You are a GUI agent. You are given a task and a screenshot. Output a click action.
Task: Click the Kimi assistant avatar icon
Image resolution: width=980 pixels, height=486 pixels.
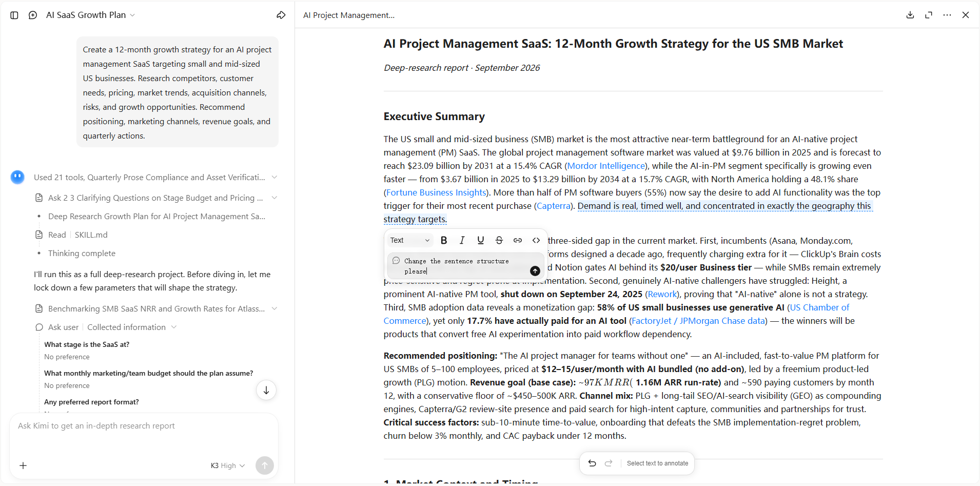point(17,178)
